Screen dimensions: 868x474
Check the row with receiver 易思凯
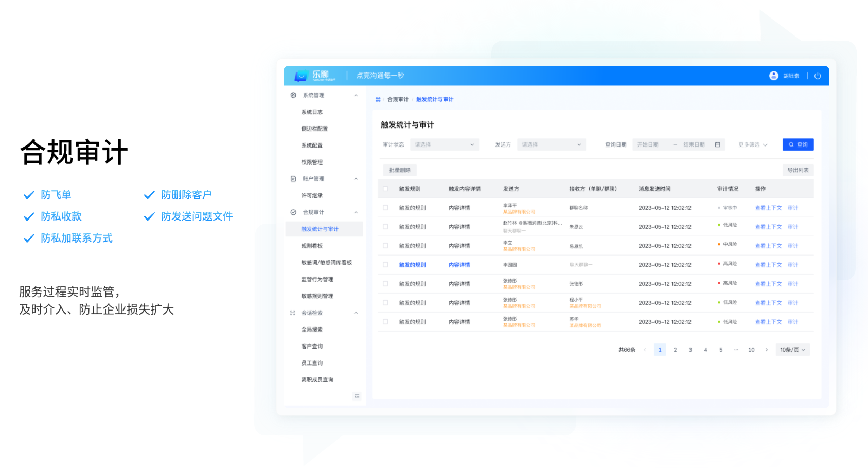(x=385, y=246)
